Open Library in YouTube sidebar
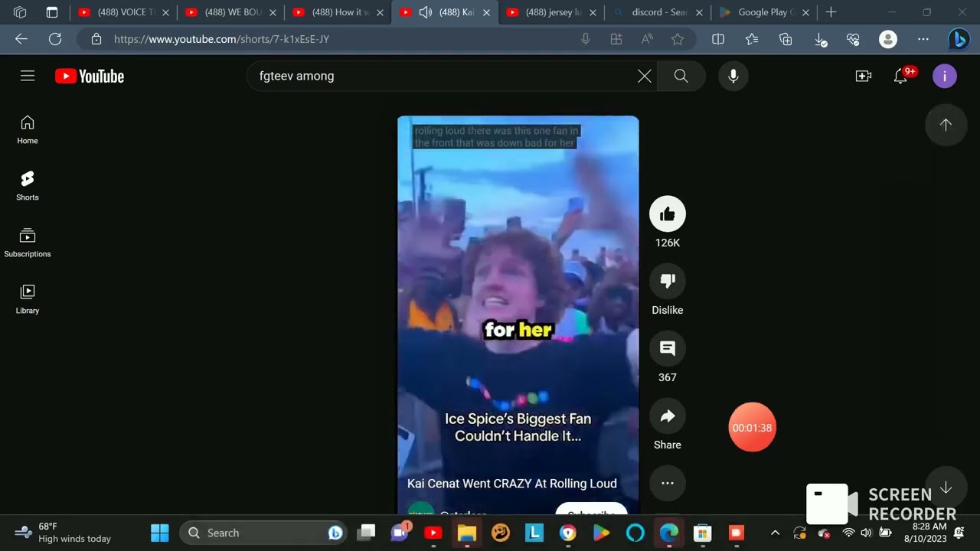Screen dimensions: 980x551 (x=28, y=299)
